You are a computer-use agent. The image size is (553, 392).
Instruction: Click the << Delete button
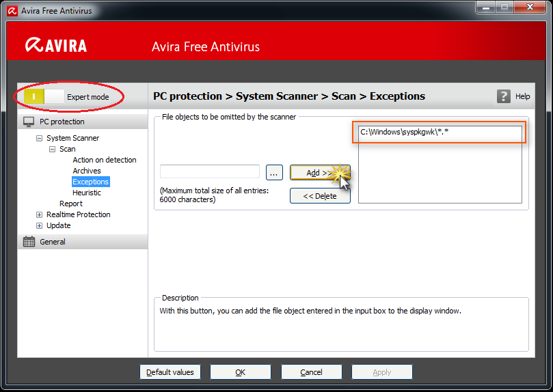320,196
